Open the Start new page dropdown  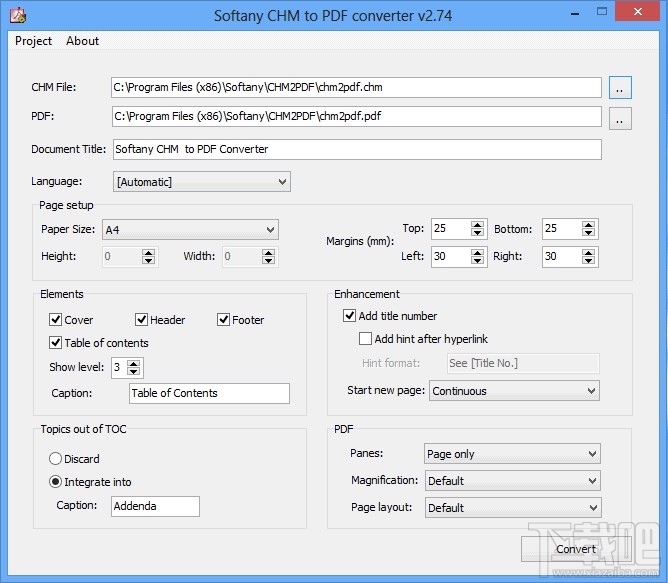pyautogui.click(x=514, y=391)
